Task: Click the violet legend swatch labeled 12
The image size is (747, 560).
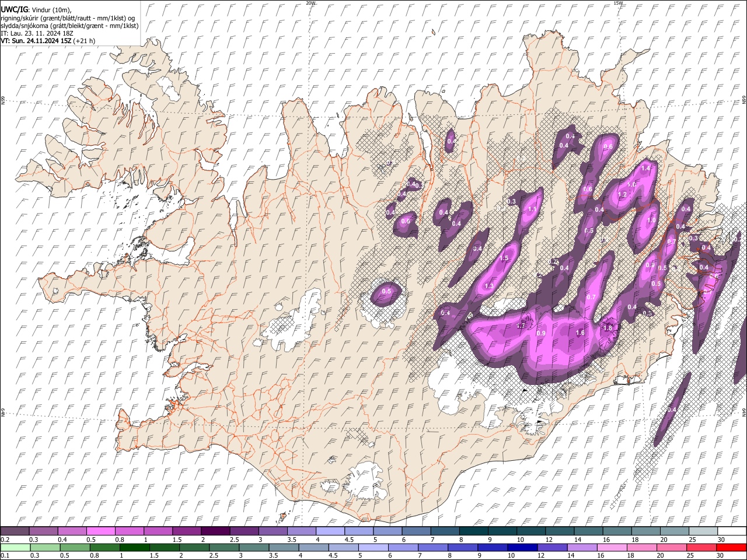Action: (551, 547)
